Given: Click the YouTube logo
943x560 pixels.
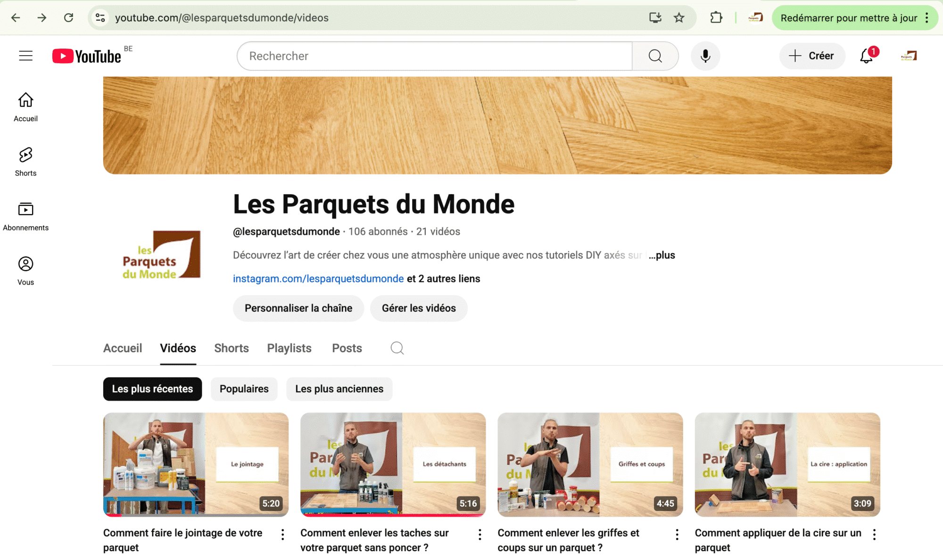Looking at the screenshot, I should (87, 56).
